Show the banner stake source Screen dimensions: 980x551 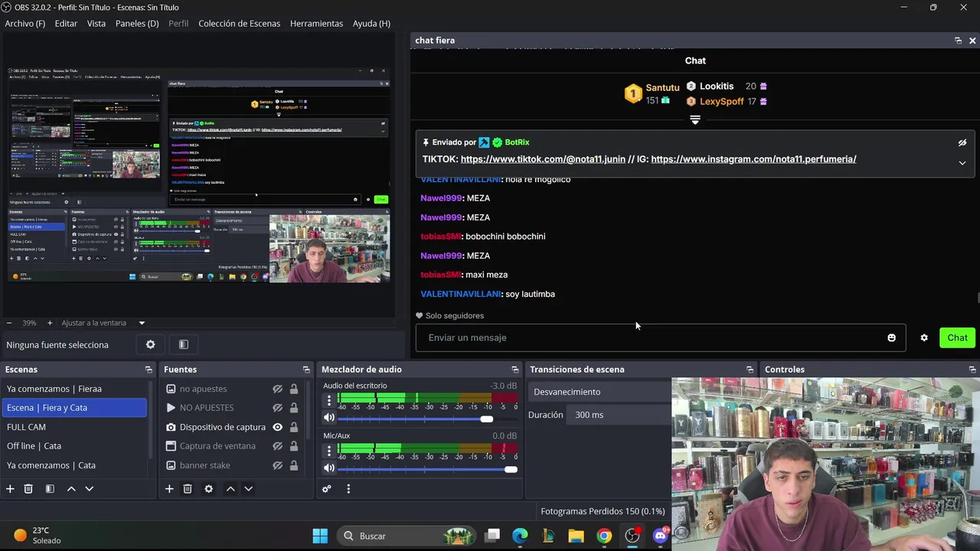click(278, 465)
